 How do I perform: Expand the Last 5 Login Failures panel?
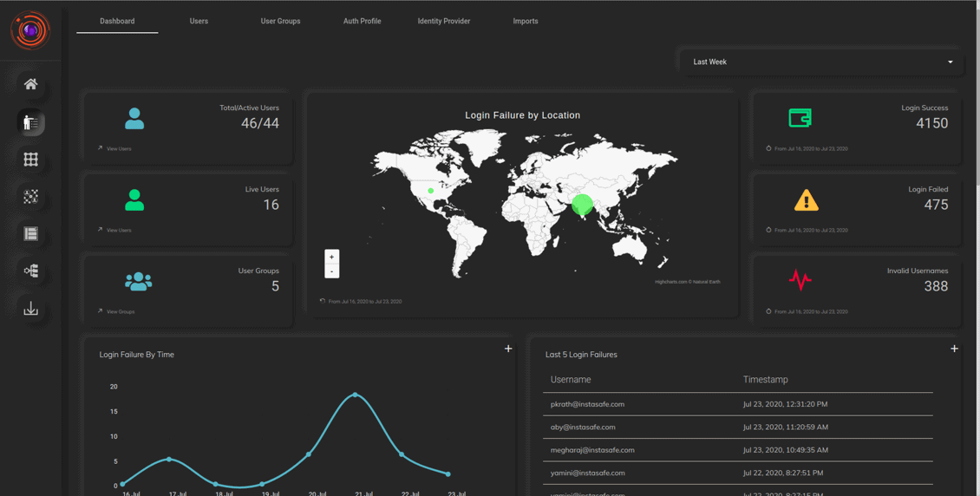coord(954,349)
